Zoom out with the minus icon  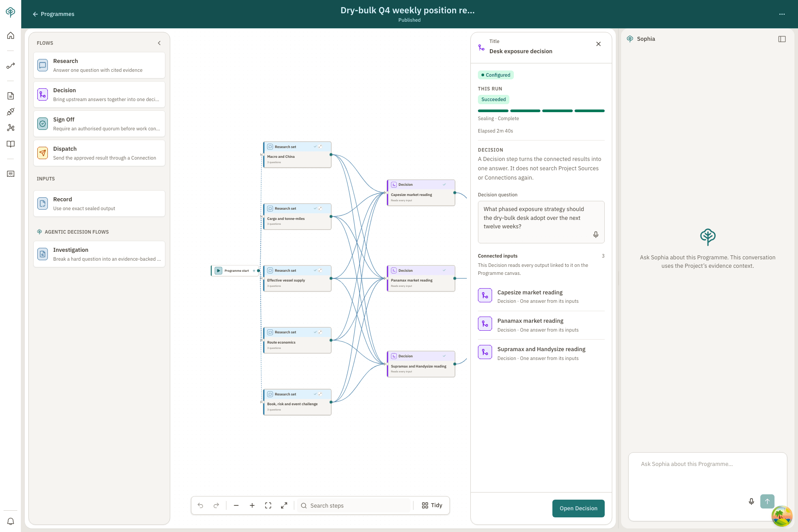click(236, 505)
